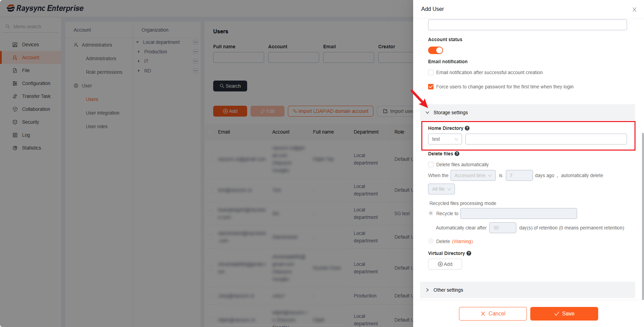Click the Virtual Directory help icon
This screenshot has height=327, width=644.
tap(469, 253)
